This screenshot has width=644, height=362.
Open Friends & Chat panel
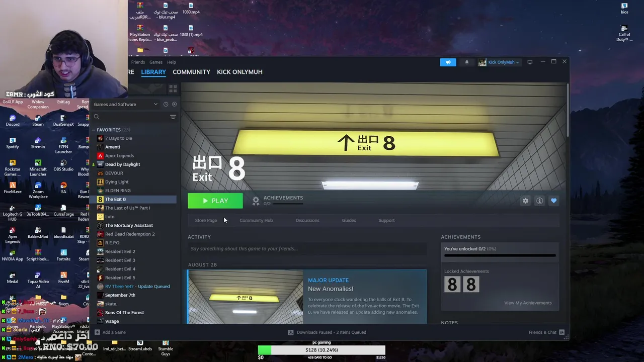tap(546, 332)
